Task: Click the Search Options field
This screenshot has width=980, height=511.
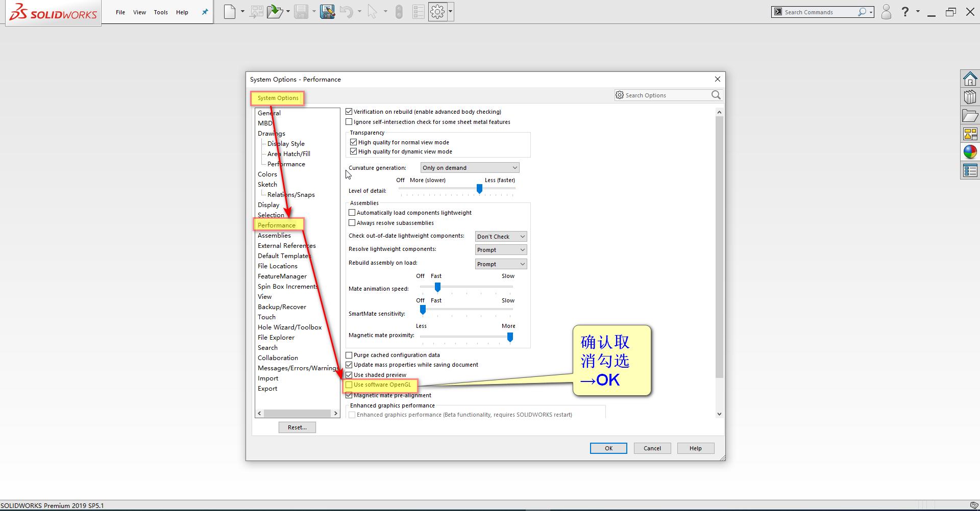Action: coord(664,95)
